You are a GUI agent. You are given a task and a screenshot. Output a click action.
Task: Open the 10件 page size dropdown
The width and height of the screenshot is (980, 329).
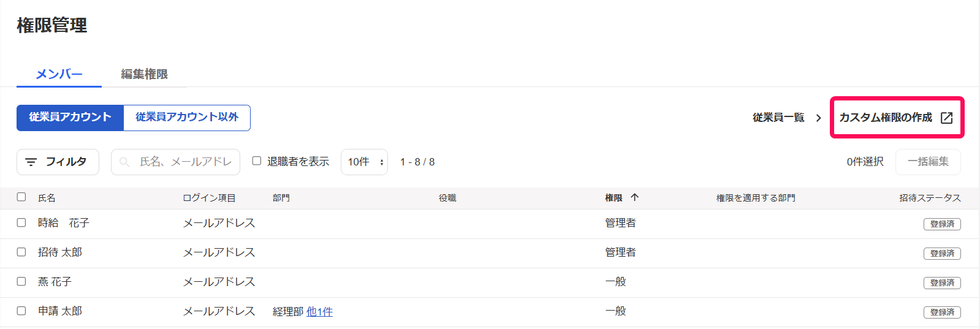364,162
